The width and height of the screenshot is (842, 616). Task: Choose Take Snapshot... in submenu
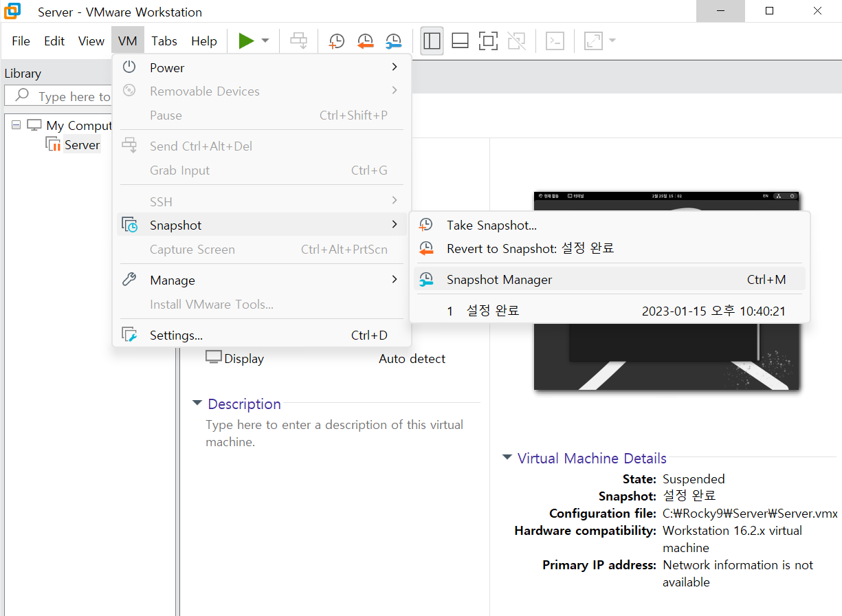pyautogui.click(x=610, y=225)
